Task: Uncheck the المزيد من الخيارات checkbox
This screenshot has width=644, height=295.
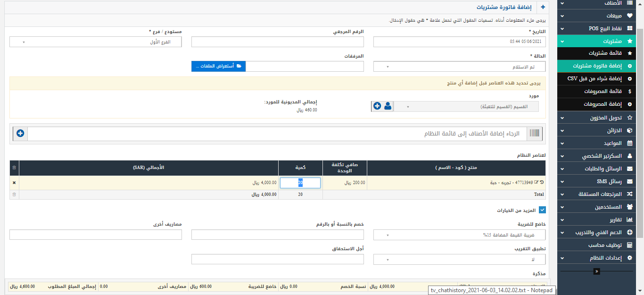Action: click(x=542, y=210)
